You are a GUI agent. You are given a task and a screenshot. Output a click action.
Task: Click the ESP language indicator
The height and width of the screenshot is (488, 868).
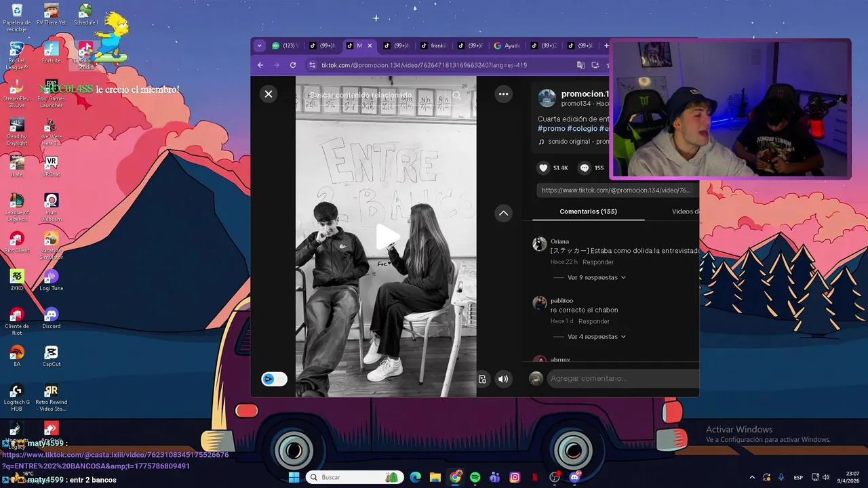[x=798, y=477]
